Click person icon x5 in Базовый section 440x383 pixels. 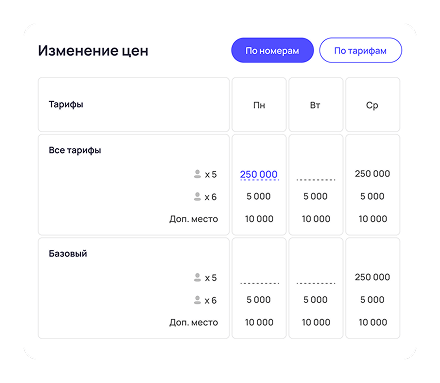pos(197,277)
